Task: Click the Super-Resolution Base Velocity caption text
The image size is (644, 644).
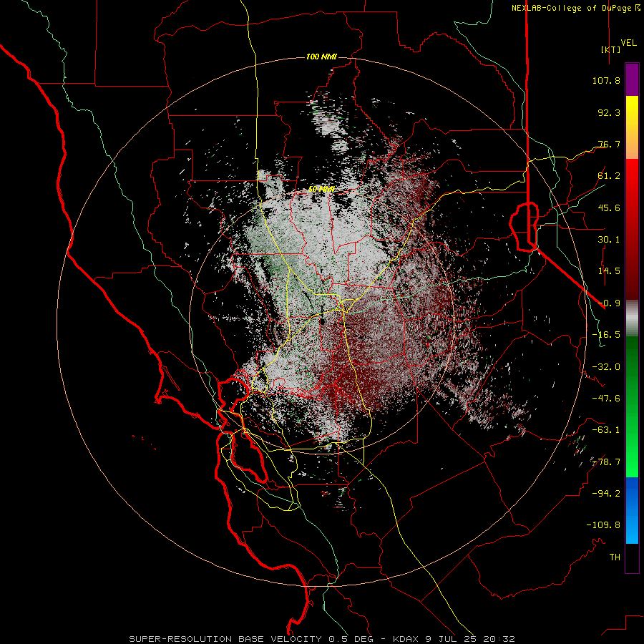Action: tap(322, 639)
